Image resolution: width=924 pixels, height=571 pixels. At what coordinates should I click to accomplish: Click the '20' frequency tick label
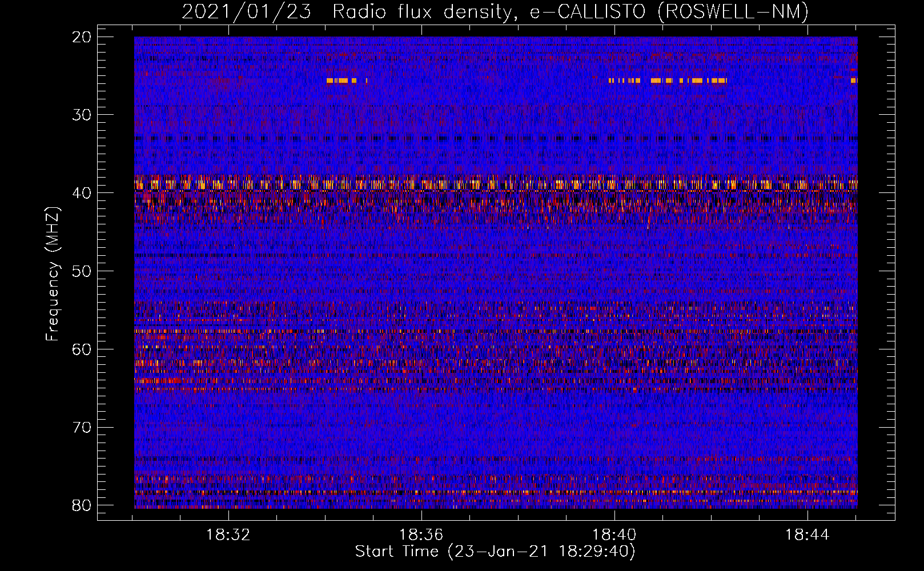(x=82, y=37)
